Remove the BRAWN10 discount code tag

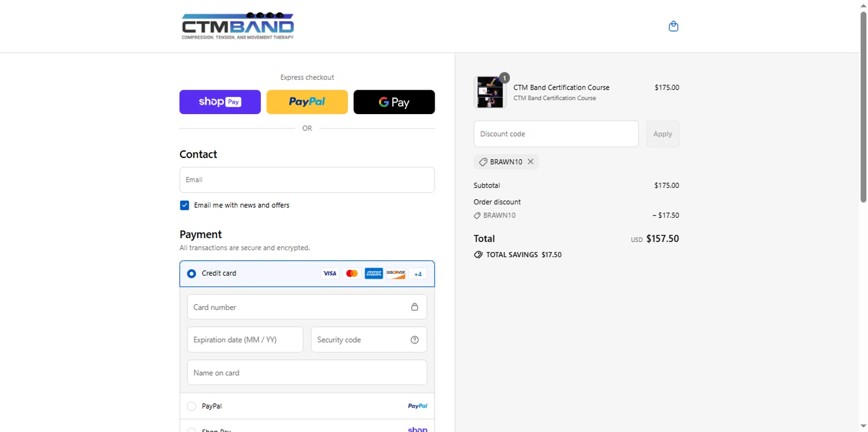tap(530, 162)
